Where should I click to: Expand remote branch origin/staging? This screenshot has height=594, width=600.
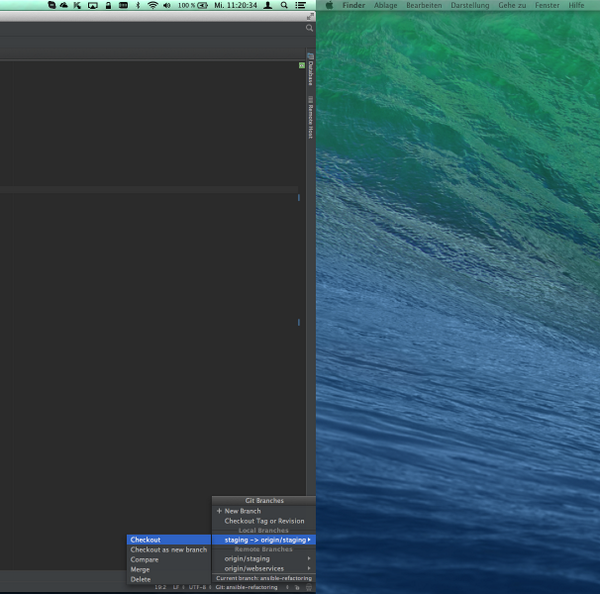[x=264, y=559]
